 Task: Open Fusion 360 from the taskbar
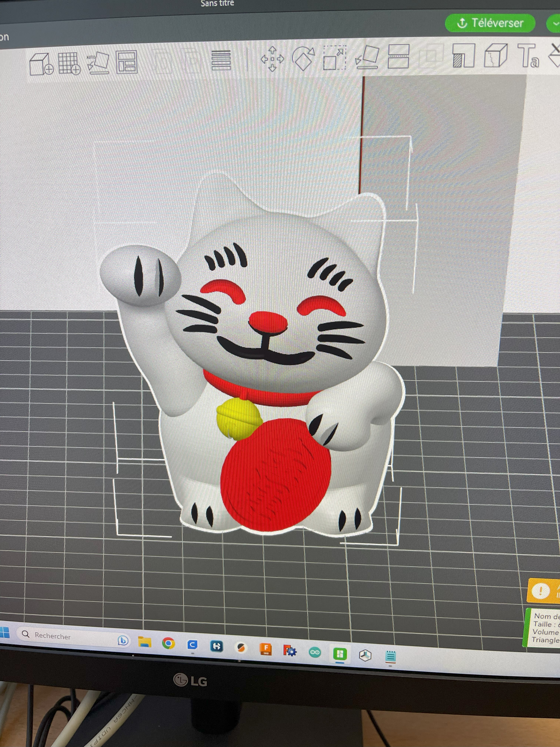pos(265,649)
